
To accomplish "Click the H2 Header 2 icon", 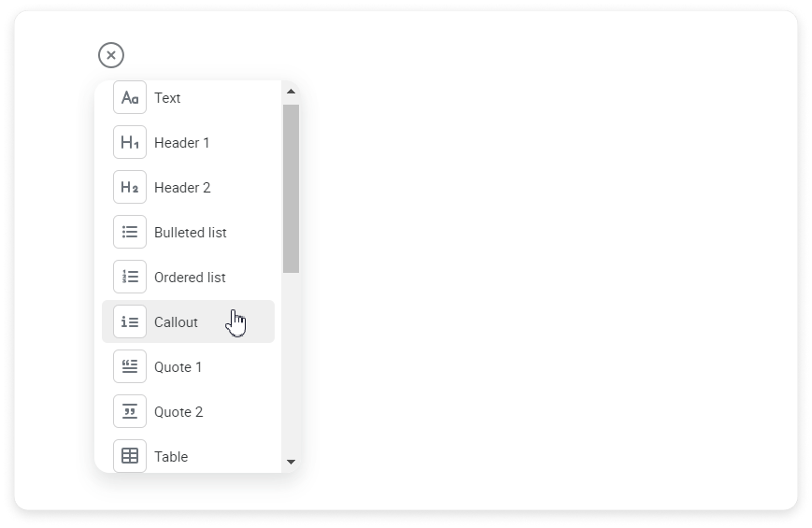I will [x=130, y=188].
